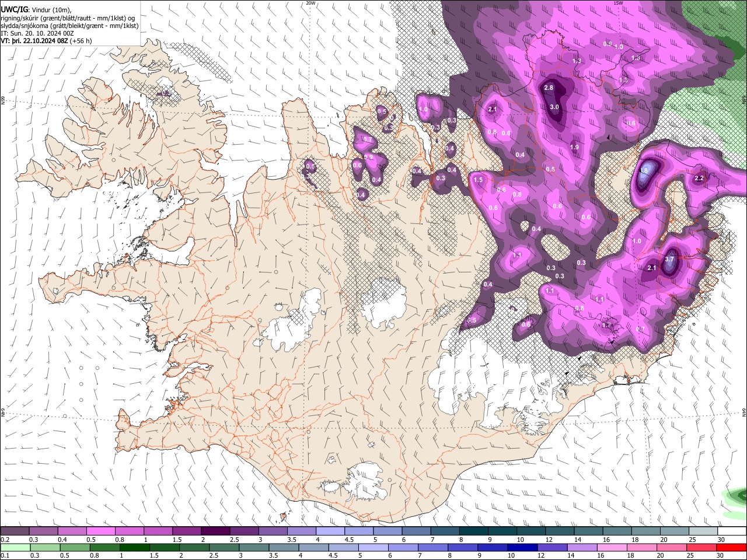The image size is (747, 560).
Task: Click the 2.2 precipitation value on the map
Action: pos(699,178)
